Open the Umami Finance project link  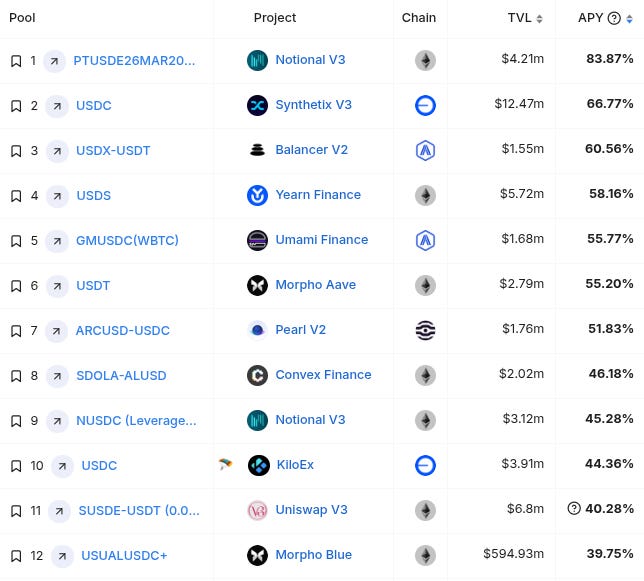click(322, 240)
